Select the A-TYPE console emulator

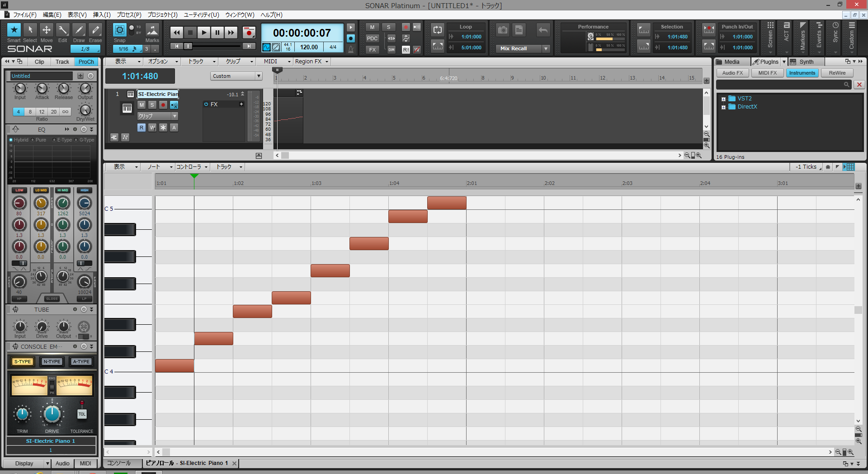click(81, 361)
